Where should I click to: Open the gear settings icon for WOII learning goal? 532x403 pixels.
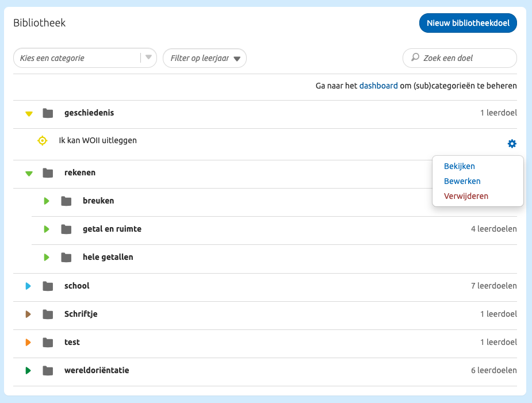tap(511, 143)
